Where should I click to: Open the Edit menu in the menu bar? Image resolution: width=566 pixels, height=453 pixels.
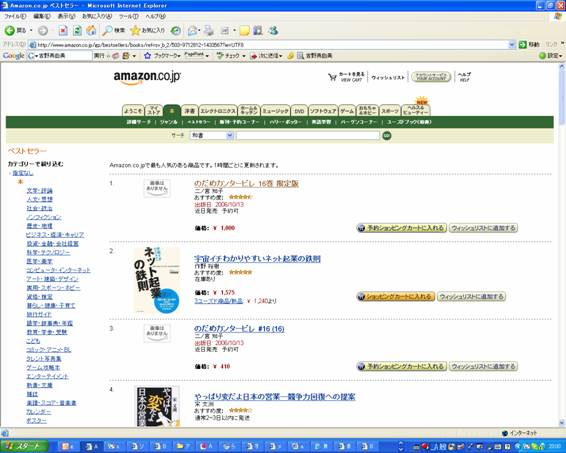[42, 16]
